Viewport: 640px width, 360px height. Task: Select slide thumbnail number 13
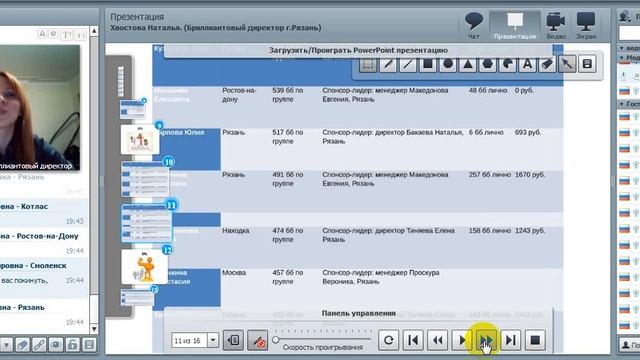[x=137, y=297]
